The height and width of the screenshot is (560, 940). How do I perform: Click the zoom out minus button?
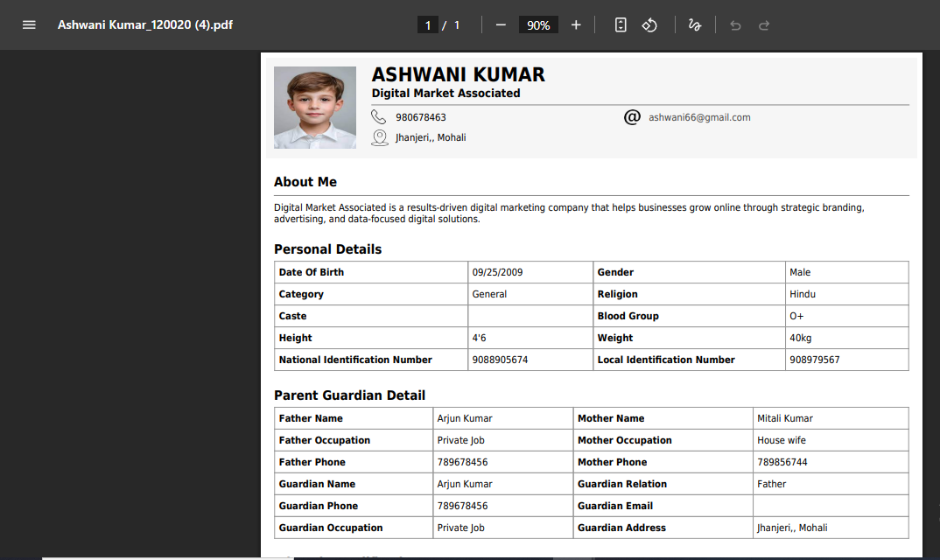(501, 24)
